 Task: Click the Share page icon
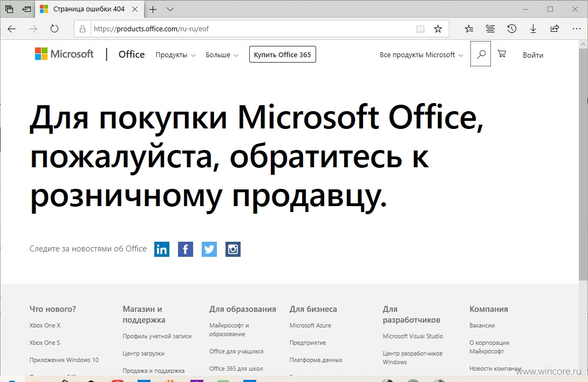tap(555, 29)
